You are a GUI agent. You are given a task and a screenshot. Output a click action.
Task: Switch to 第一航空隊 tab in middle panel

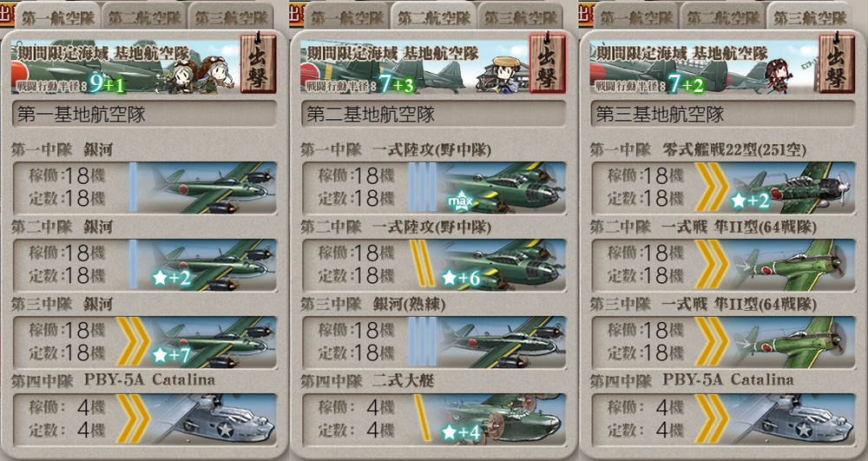347,16
